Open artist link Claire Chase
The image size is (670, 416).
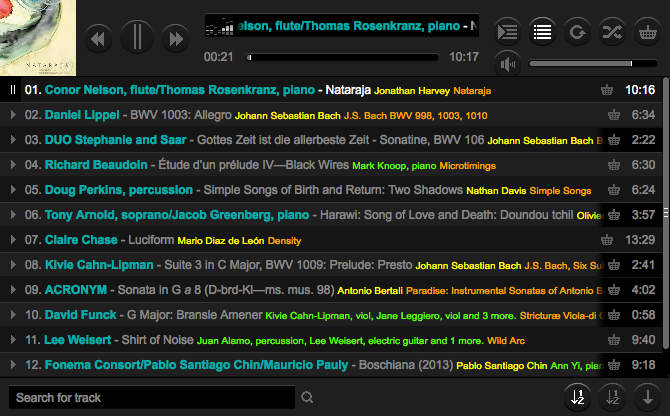click(x=81, y=240)
